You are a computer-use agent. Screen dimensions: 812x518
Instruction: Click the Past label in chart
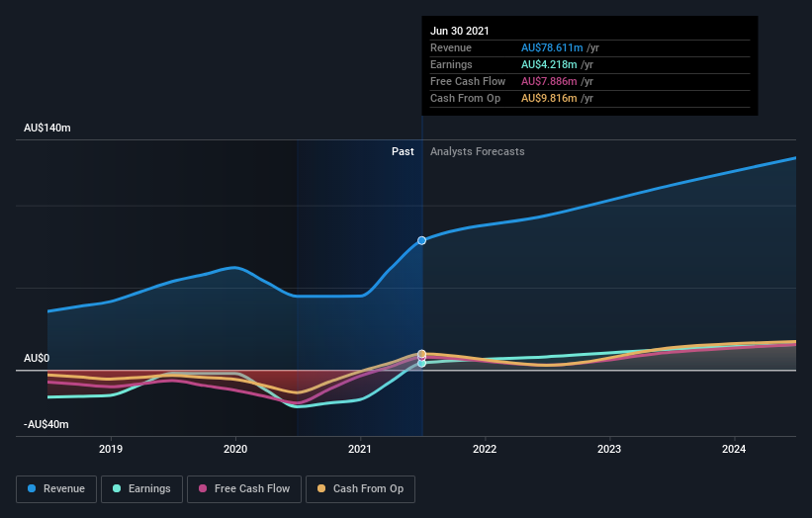point(403,151)
